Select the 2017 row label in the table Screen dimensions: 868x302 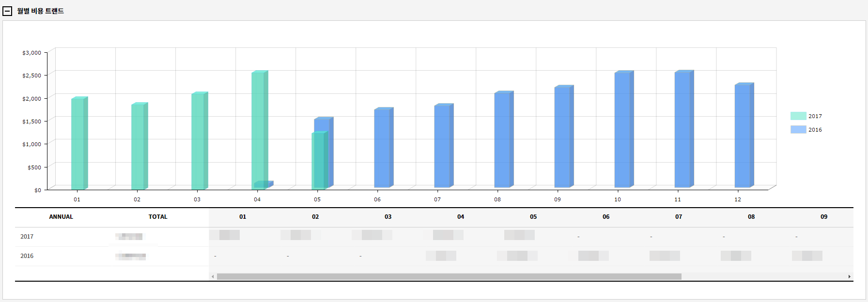[27, 237]
